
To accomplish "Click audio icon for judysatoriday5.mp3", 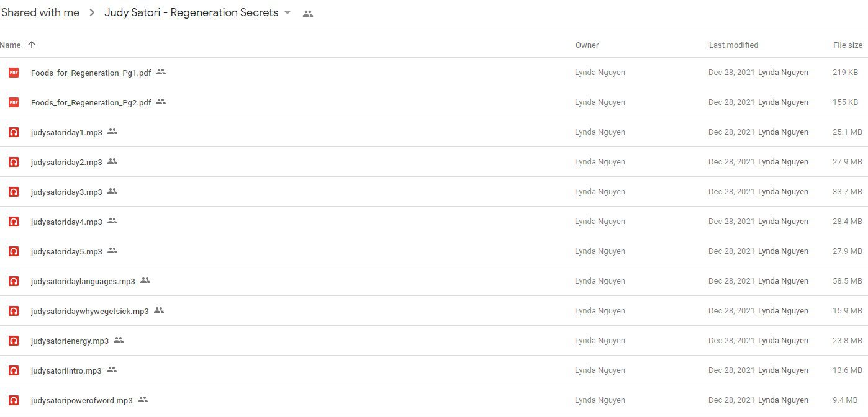I will 14,251.
